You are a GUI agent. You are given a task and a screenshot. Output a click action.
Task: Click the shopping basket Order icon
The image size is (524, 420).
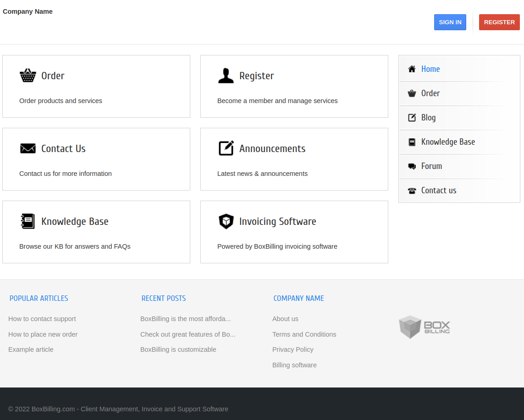(28, 75)
